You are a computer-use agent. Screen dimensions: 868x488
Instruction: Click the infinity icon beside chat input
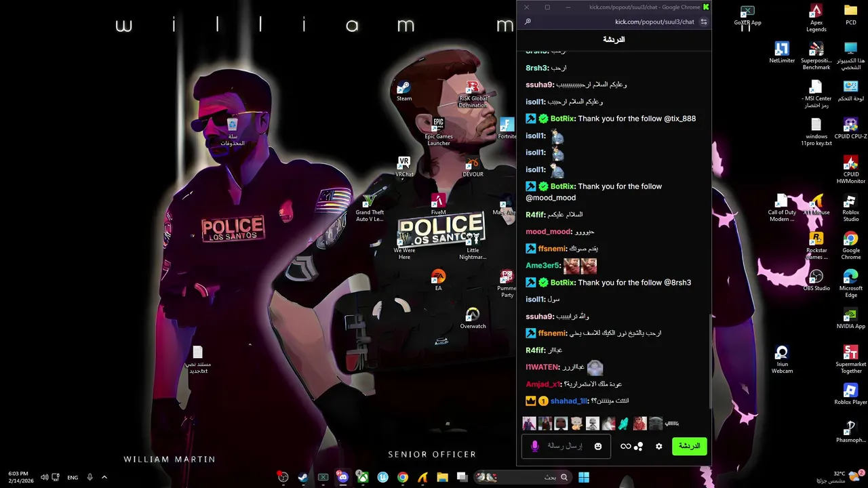(x=625, y=446)
